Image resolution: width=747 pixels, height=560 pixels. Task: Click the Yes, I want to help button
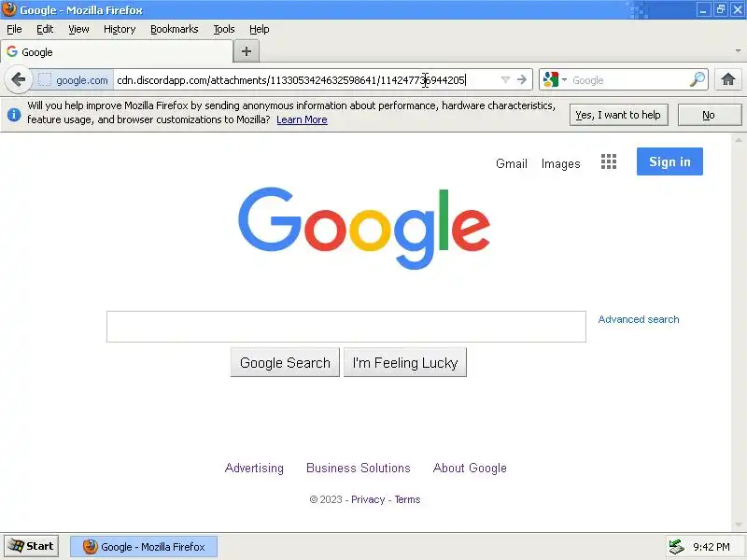[618, 115]
